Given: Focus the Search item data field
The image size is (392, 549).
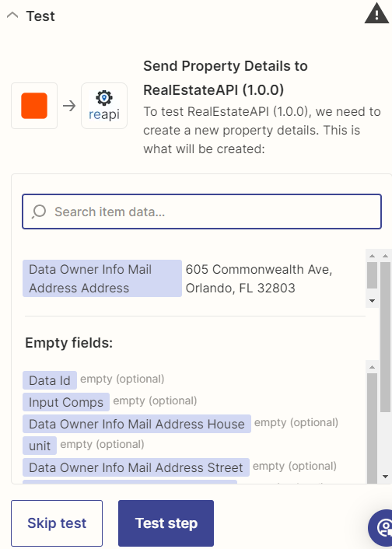Looking at the screenshot, I should click(x=201, y=212).
